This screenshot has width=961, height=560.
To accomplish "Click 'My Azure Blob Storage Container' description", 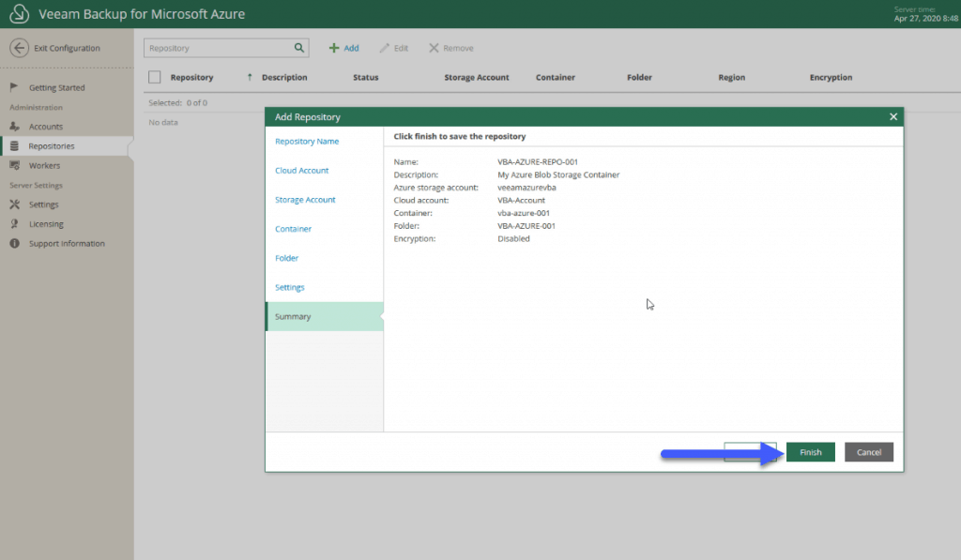I will point(558,174).
